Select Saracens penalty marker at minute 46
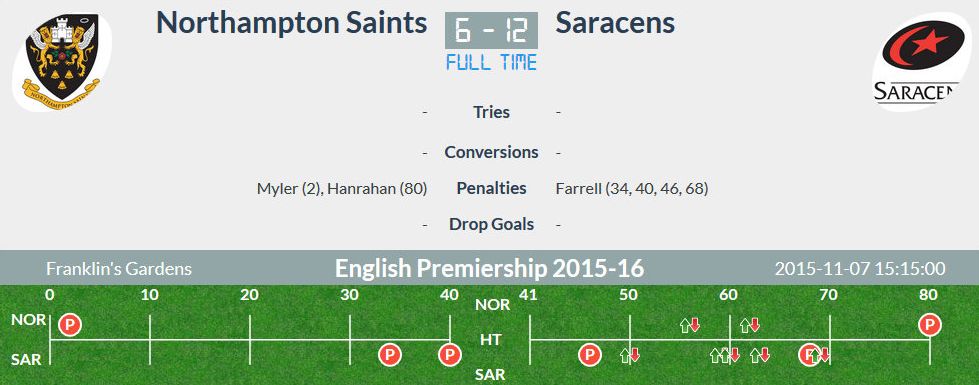 tap(589, 355)
